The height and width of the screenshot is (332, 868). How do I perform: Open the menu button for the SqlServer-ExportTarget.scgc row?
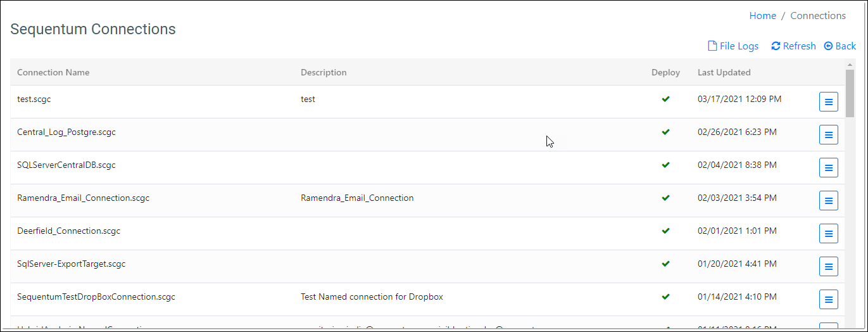(828, 266)
